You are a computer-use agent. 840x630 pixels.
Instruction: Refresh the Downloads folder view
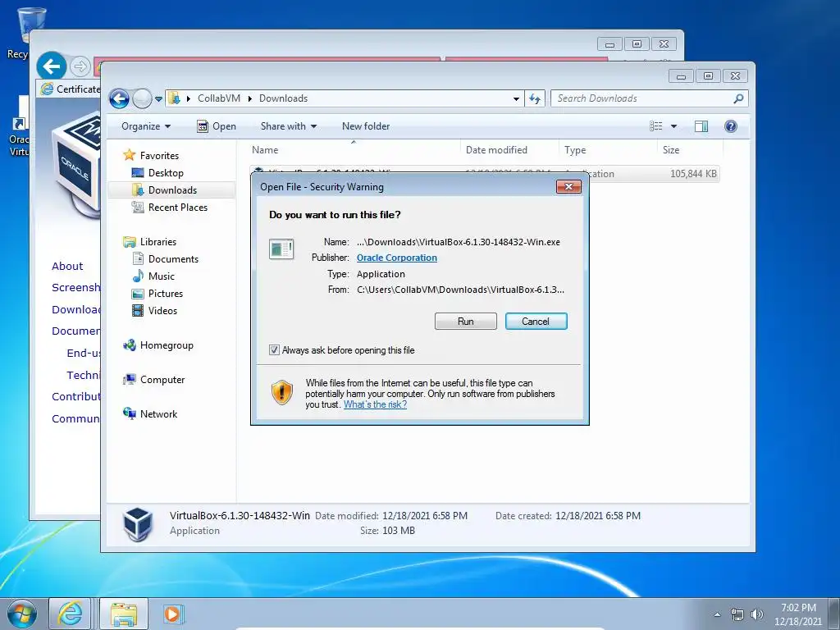(x=535, y=98)
